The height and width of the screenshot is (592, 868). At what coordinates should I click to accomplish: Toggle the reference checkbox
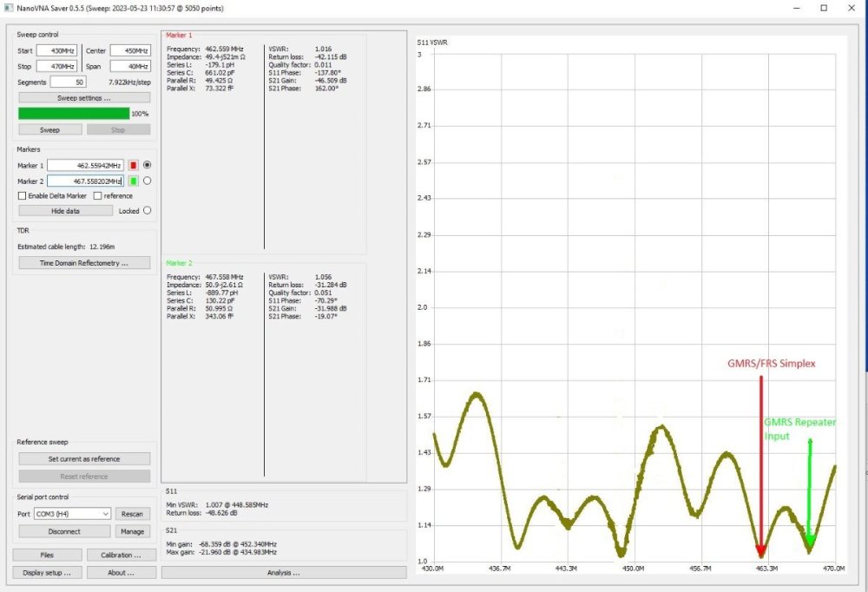tap(97, 196)
